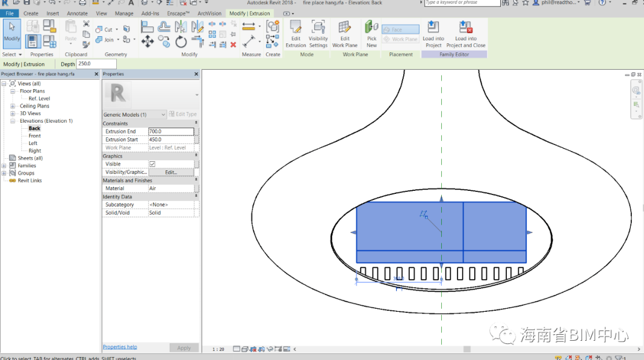Click the Print icon in quick access toolbar
Viewport: 644px width, 360px height.
coord(82,3)
